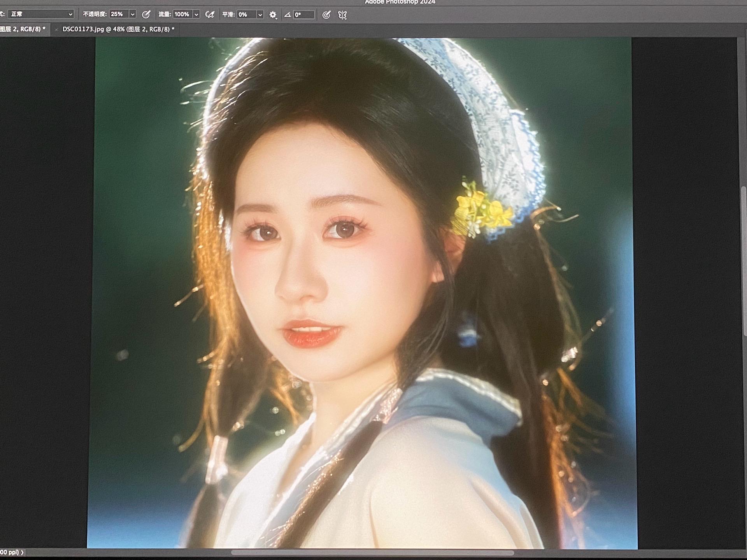
Task: Open symmetry paint butterfly options
Action: tap(342, 15)
